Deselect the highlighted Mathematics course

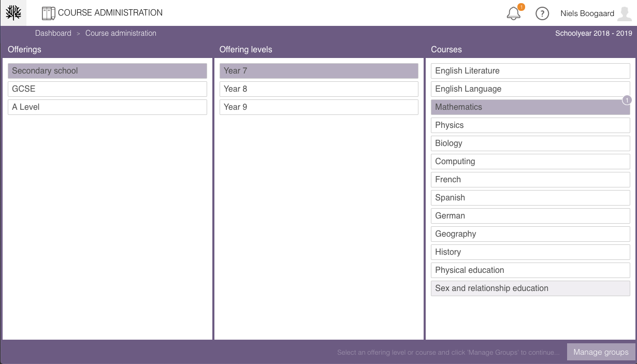tap(530, 107)
